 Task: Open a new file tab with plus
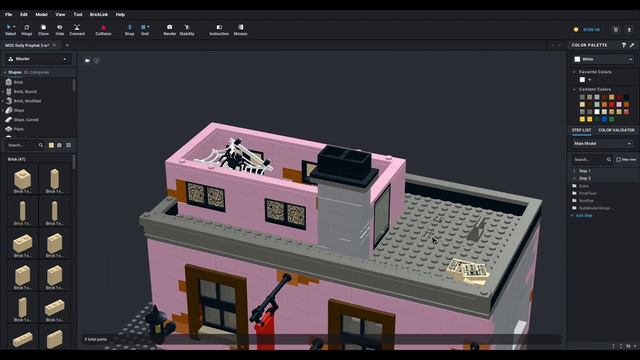pos(67,45)
